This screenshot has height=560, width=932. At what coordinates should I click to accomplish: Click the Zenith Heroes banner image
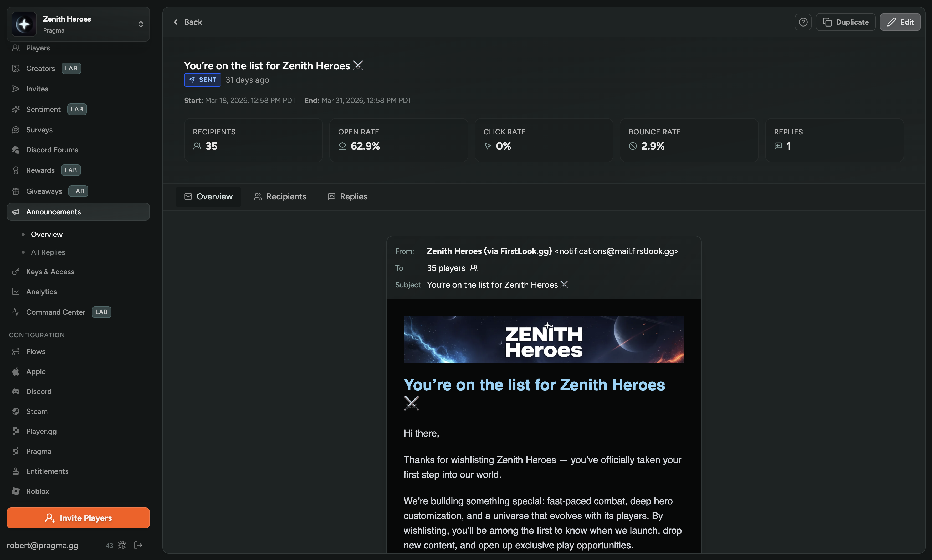544,340
